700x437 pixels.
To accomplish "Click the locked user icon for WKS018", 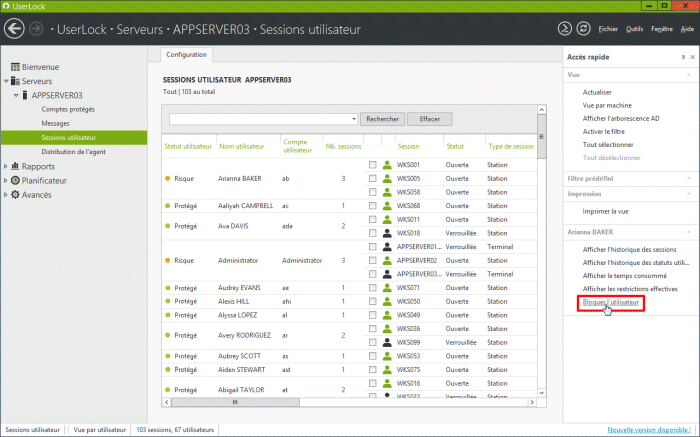I will [x=387, y=233].
